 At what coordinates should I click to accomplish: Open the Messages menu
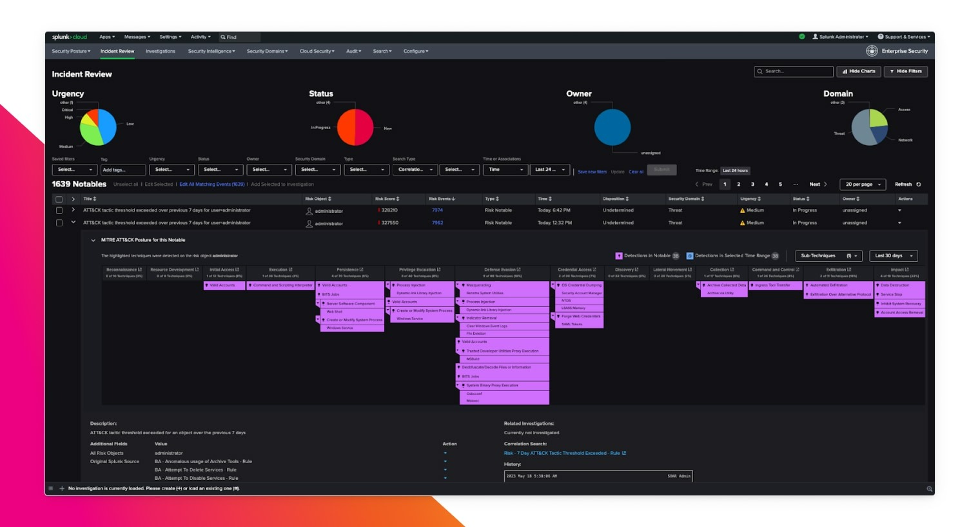[137, 37]
